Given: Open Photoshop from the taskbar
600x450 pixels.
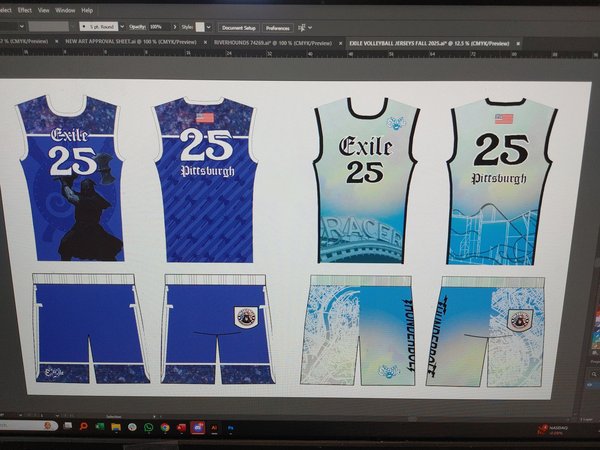Looking at the screenshot, I should pyautogui.click(x=229, y=427).
